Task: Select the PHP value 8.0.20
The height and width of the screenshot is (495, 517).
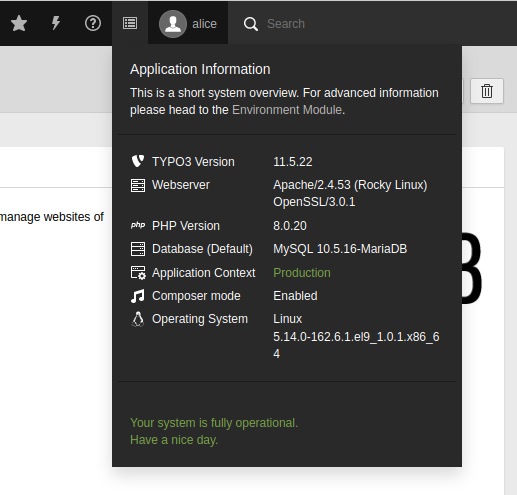Action: pyautogui.click(x=290, y=226)
